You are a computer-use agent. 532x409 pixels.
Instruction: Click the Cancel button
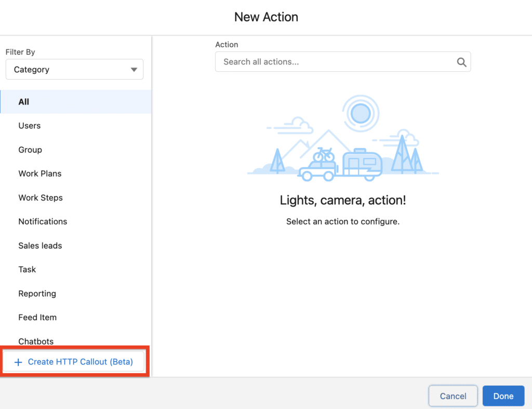click(x=453, y=396)
